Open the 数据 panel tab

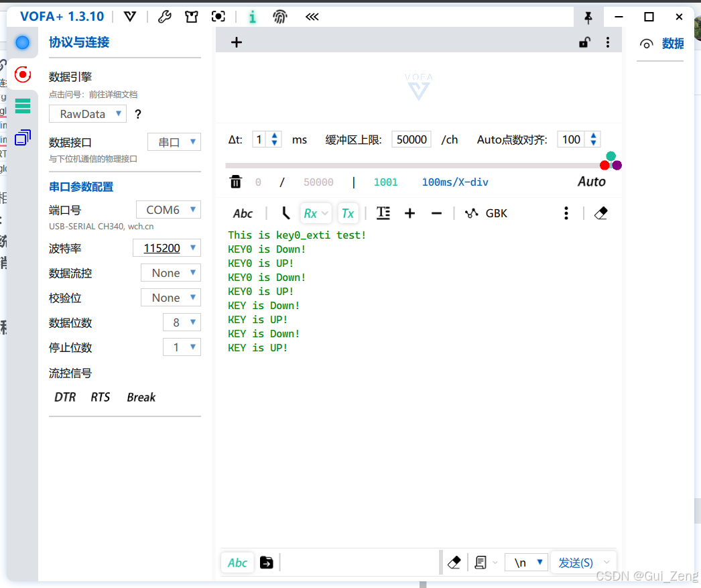(673, 44)
